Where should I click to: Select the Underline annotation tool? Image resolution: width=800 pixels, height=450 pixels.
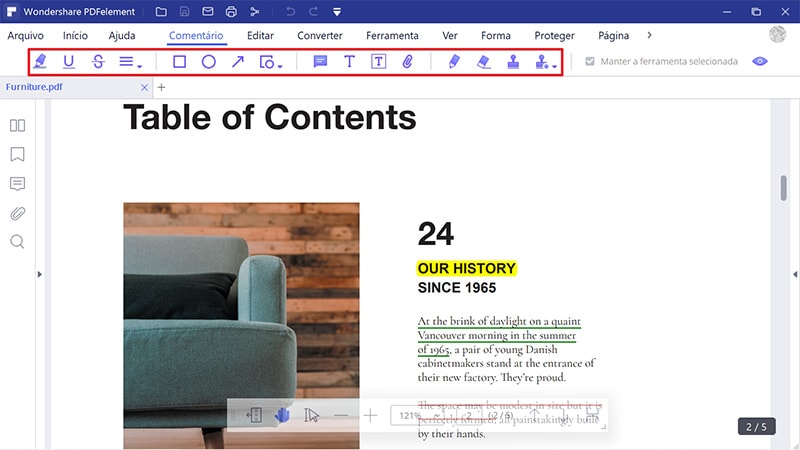tap(68, 62)
